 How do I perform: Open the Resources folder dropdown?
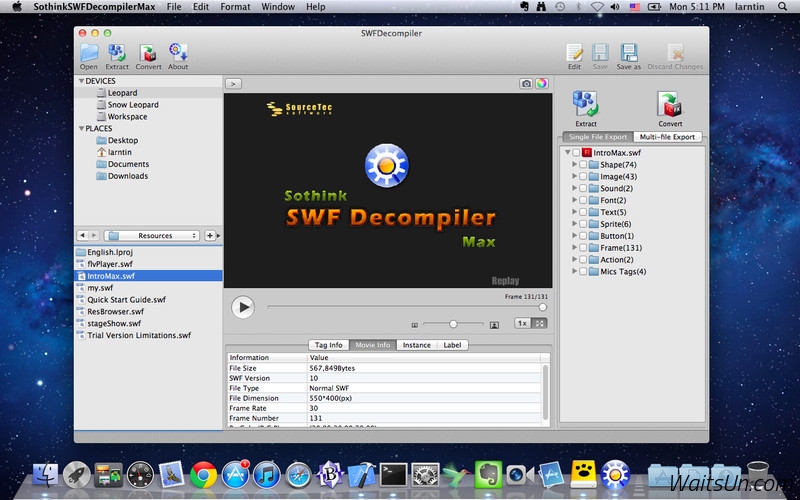tap(153, 236)
